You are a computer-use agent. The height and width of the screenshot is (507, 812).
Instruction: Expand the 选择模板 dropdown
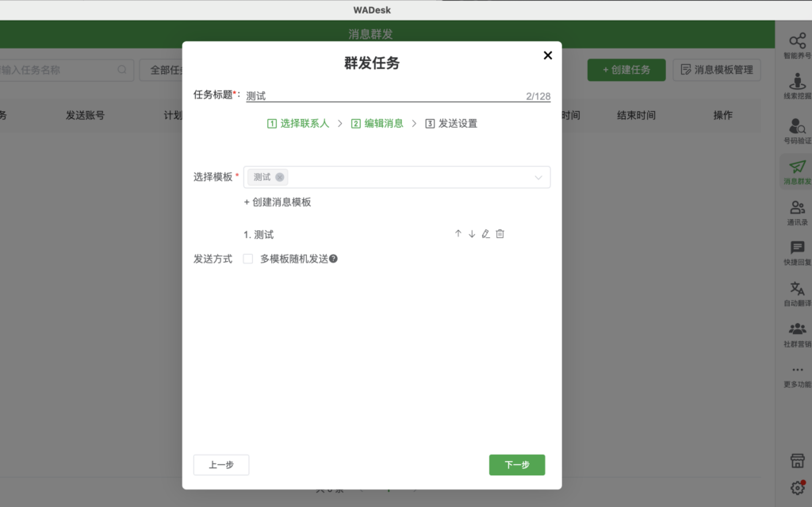point(538,177)
